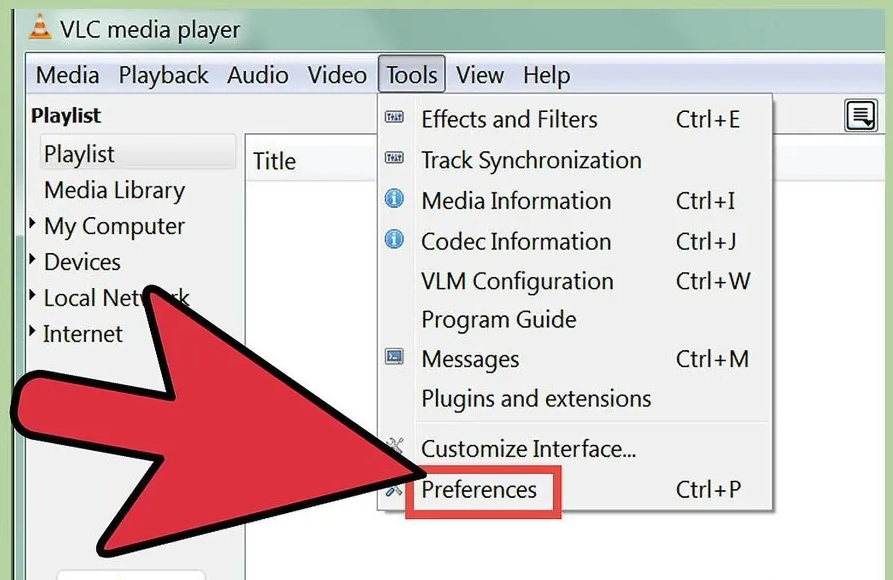Click the blue Media Information icon
The width and height of the screenshot is (893, 580).
tap(395, 199)
